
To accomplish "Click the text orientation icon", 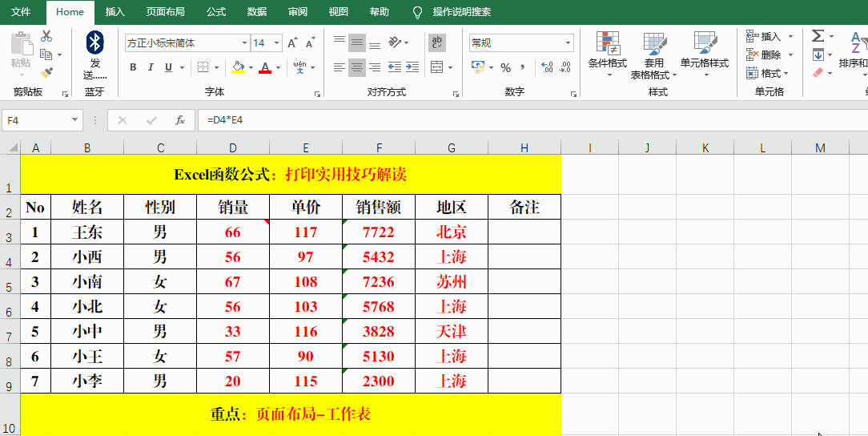I will tap(395, 42).
